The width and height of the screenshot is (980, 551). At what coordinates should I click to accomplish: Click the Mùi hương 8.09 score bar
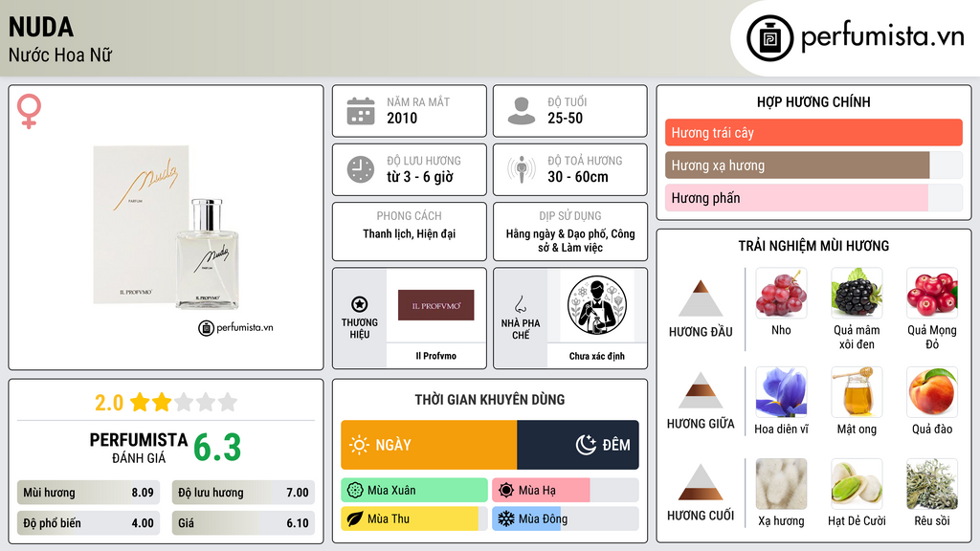click(x=88, y=493)
